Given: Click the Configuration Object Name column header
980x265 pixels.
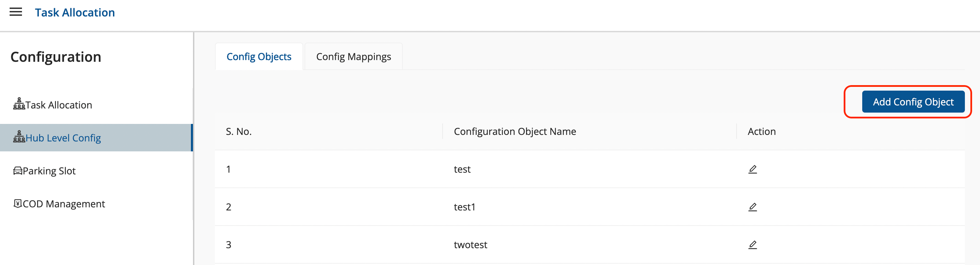Looking at the screenshot, I should (x=514, y=131).
